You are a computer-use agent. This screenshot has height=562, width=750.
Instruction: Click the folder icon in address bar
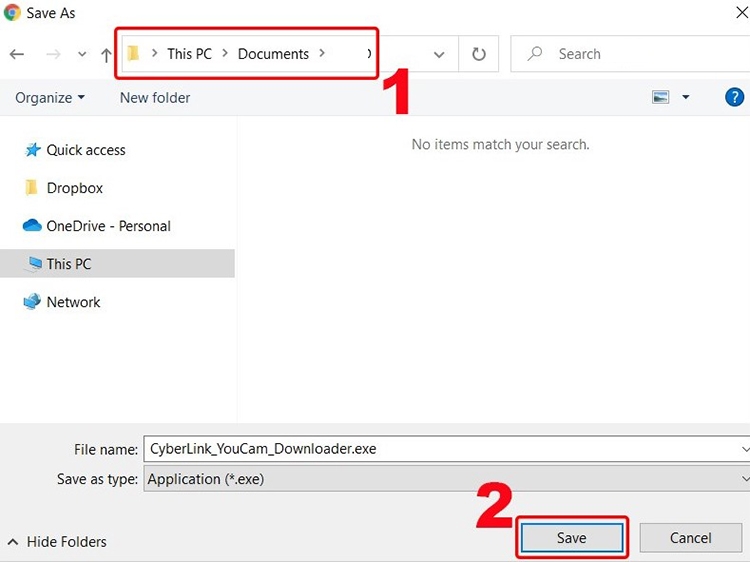tap(133, 54)
